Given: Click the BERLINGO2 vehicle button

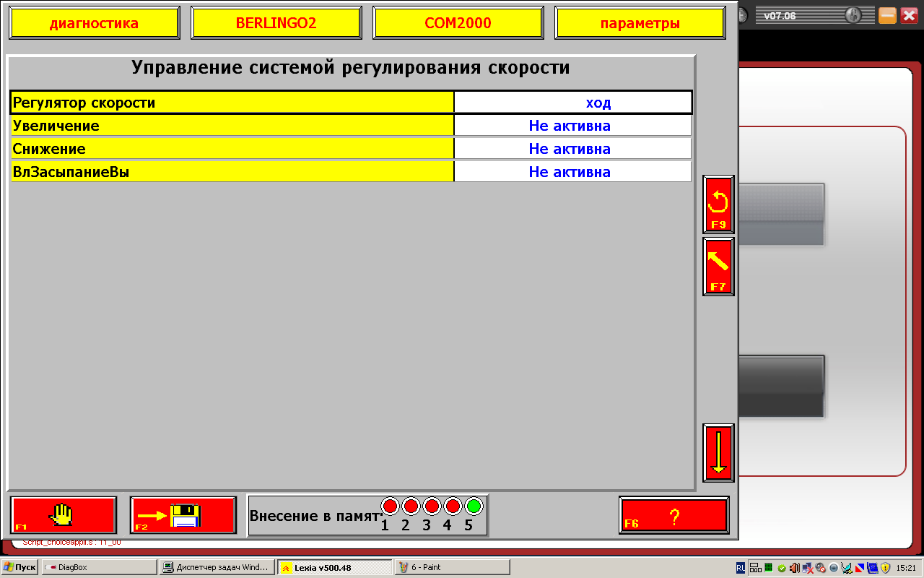Looking at the screenshot, I should tap(276, 23).
